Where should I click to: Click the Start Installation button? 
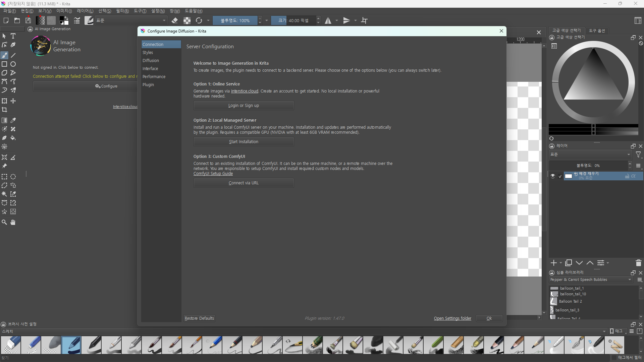point(244,142)
